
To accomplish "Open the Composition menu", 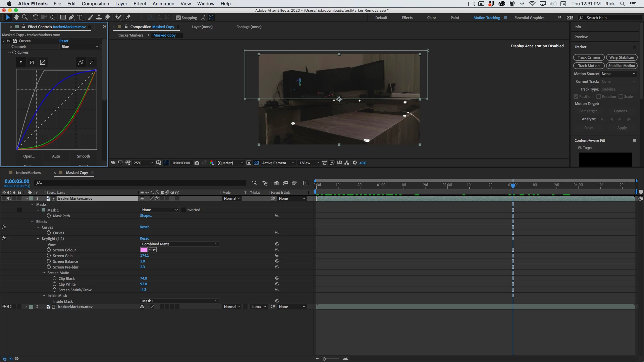I will (x=95, y=4).
